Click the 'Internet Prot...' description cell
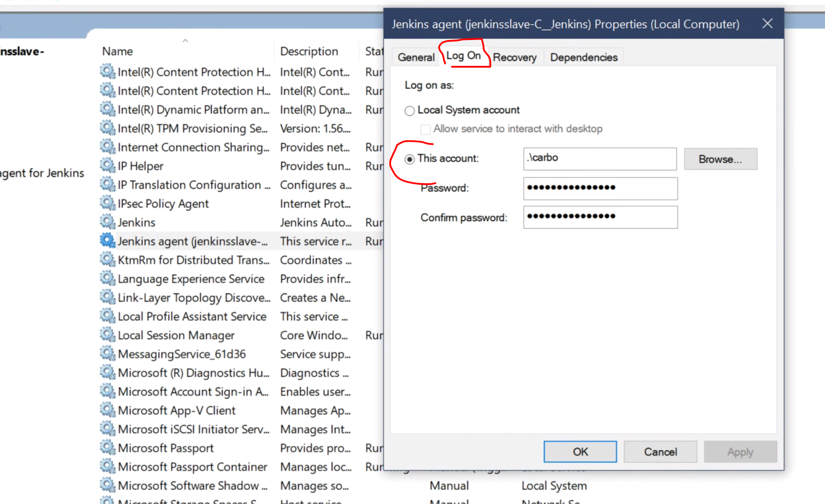This screenshot has height=504, width=825. tap(315, 204)
